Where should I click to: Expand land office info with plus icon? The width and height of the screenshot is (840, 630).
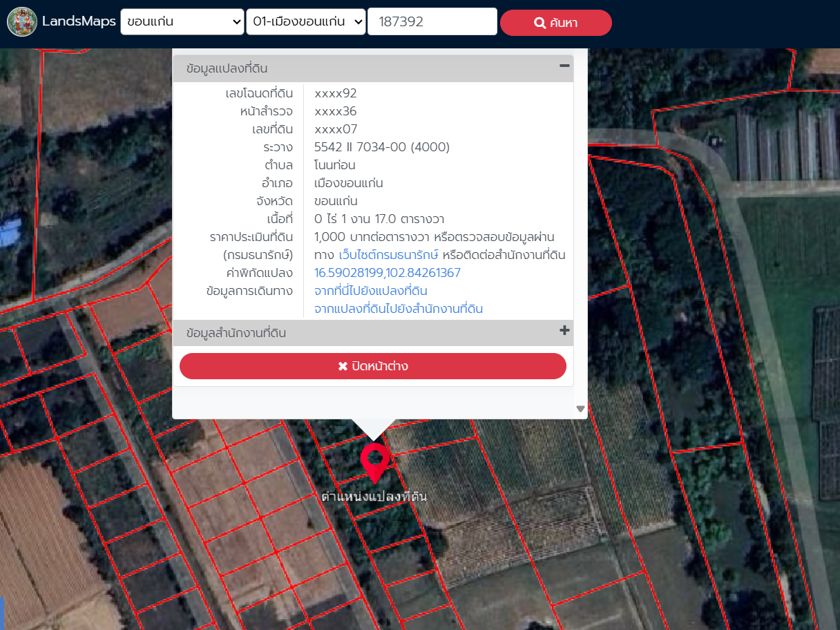click(564, 331)
